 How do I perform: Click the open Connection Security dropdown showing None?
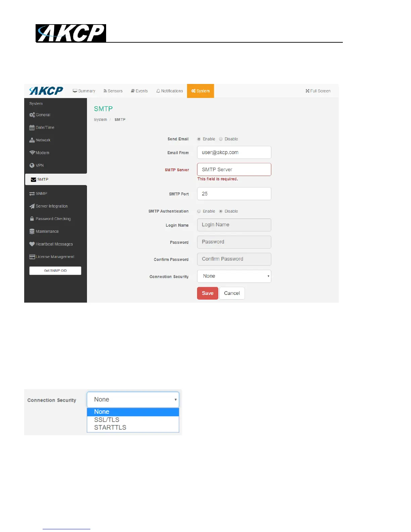[133, 400]
